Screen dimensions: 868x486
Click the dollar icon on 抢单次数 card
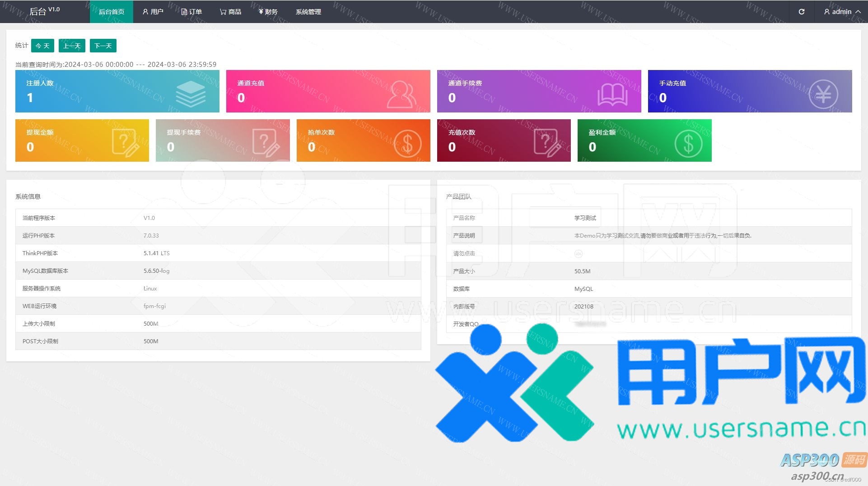[407, 144]
